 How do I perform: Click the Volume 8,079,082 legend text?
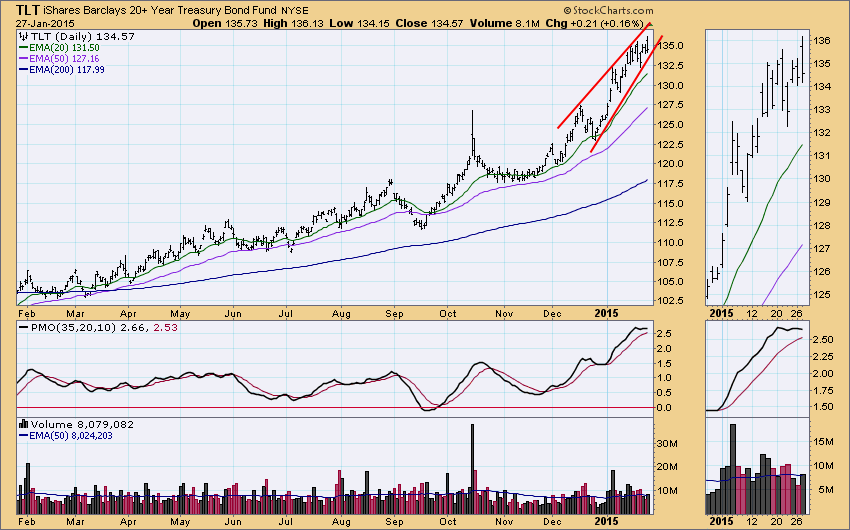point(82,424)
